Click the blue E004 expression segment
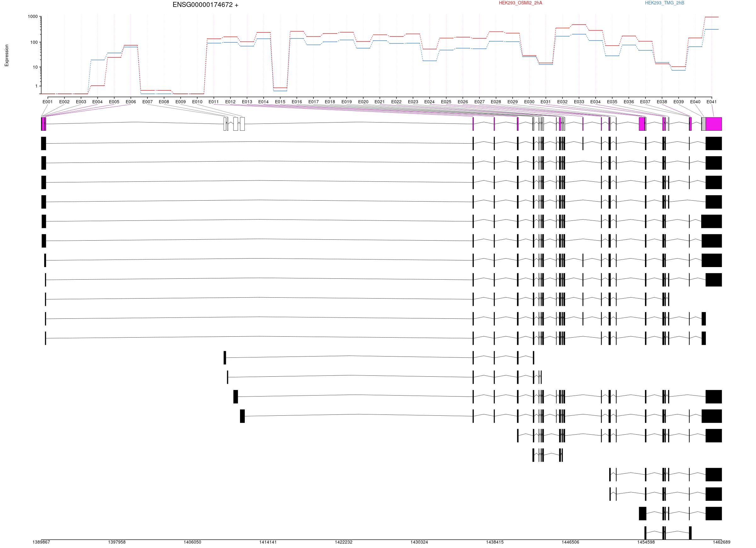Viewport: 756px width, 548px height. (97, 60)
